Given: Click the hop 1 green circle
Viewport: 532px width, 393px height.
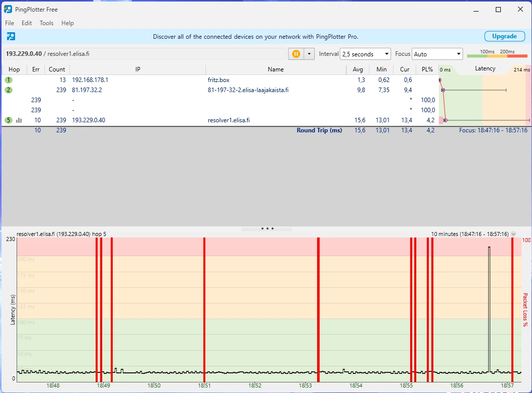Looking at the screenshot, I should pyautogui.click(x=9, y=80).
